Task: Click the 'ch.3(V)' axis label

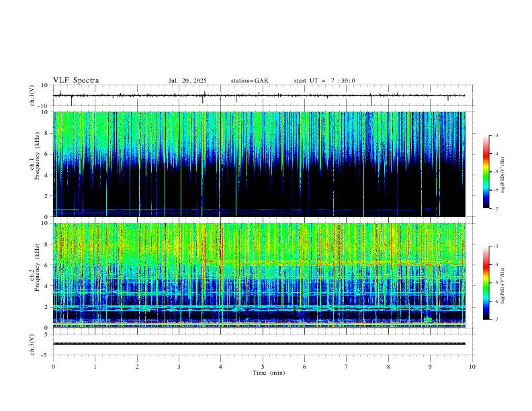Action: pyautogui.click(x=32, y=345)
